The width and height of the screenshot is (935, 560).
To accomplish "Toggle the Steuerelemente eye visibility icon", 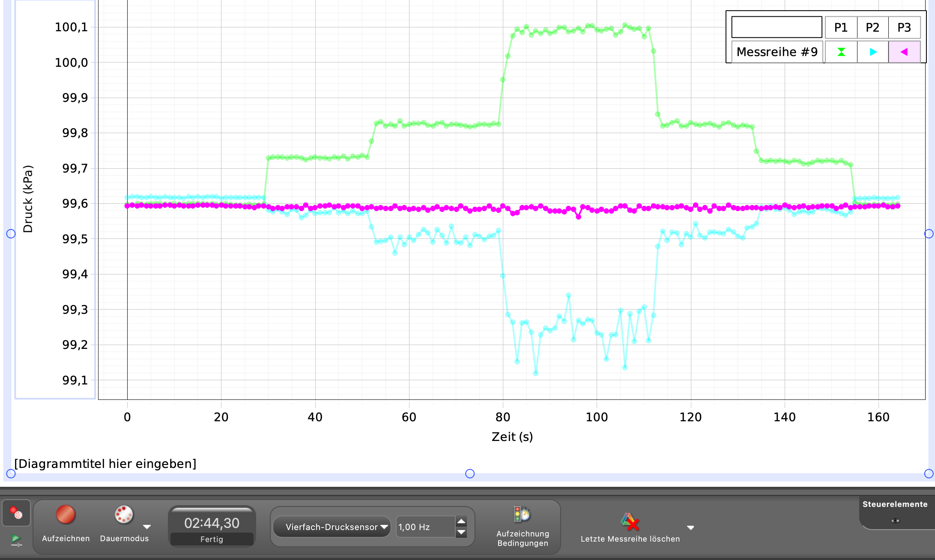I will (895, 521).
